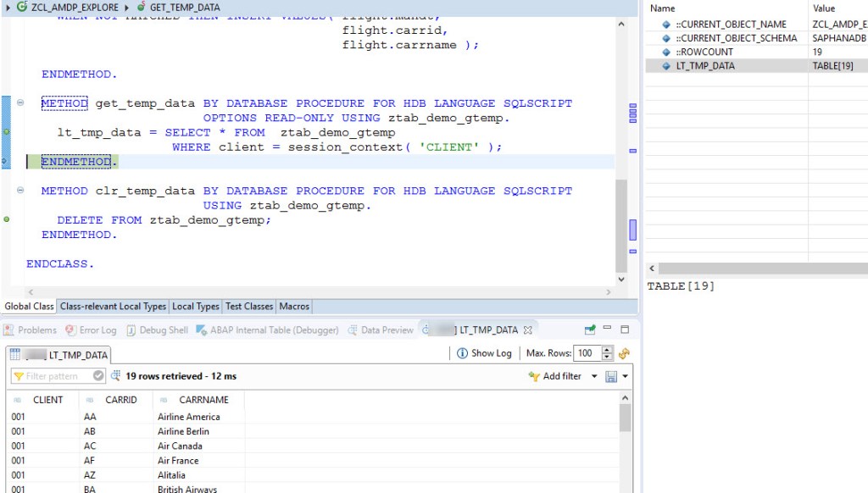Open the save options dropdown next to save icon

625,375
